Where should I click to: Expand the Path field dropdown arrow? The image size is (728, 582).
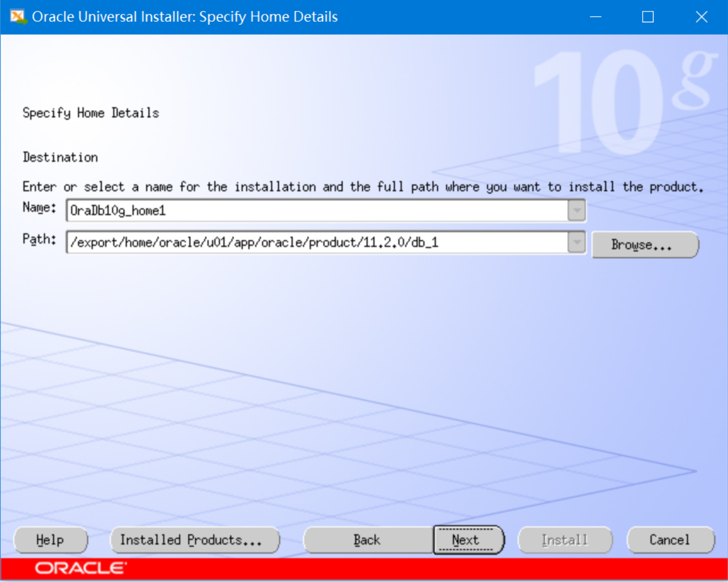[577, 242]
